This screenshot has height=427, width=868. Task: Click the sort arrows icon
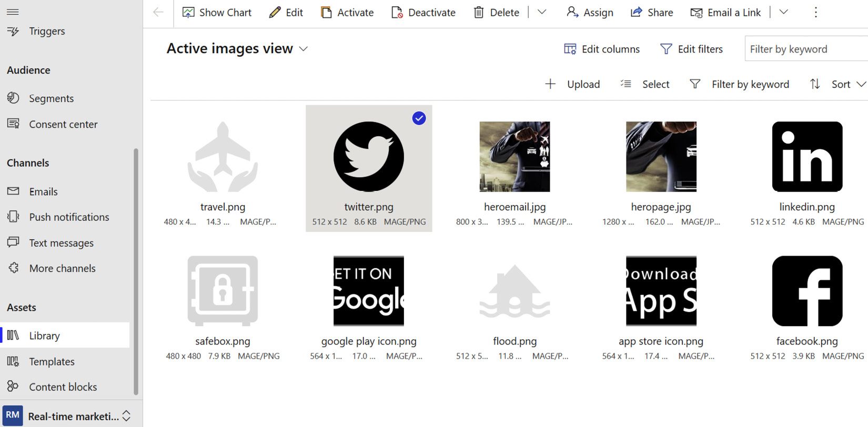[x=815, y=84]
